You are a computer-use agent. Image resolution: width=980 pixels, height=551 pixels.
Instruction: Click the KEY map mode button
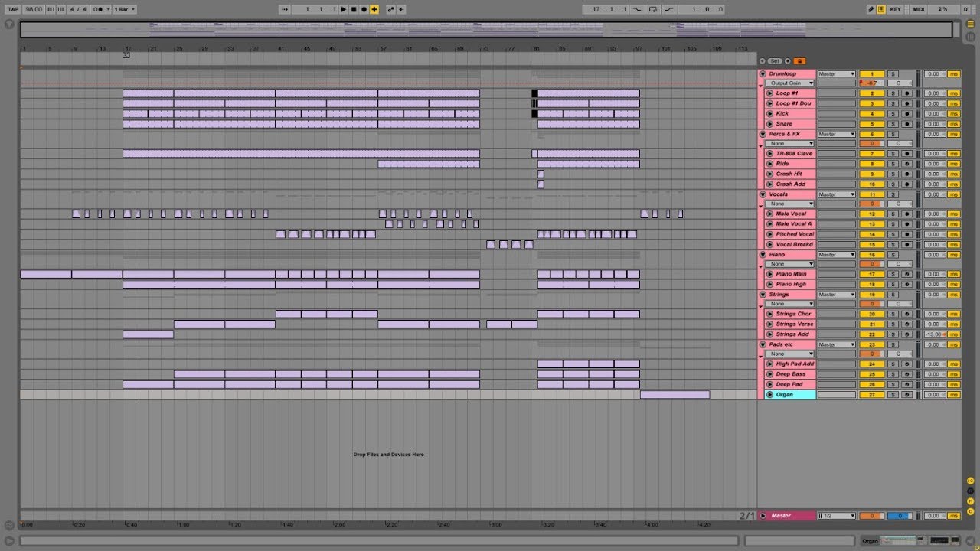coord(895,9)
